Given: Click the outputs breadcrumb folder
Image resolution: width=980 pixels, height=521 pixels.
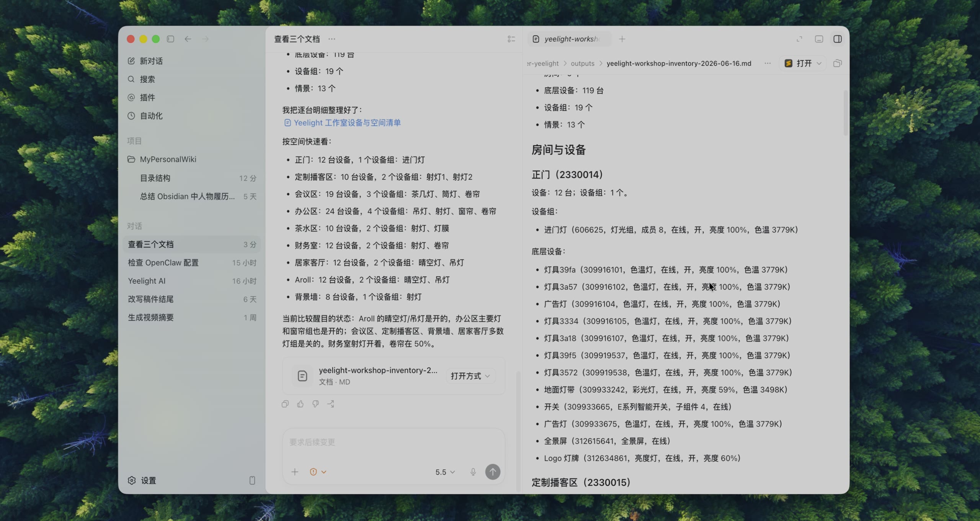Looking at the screenshot, I should (582, 64).
